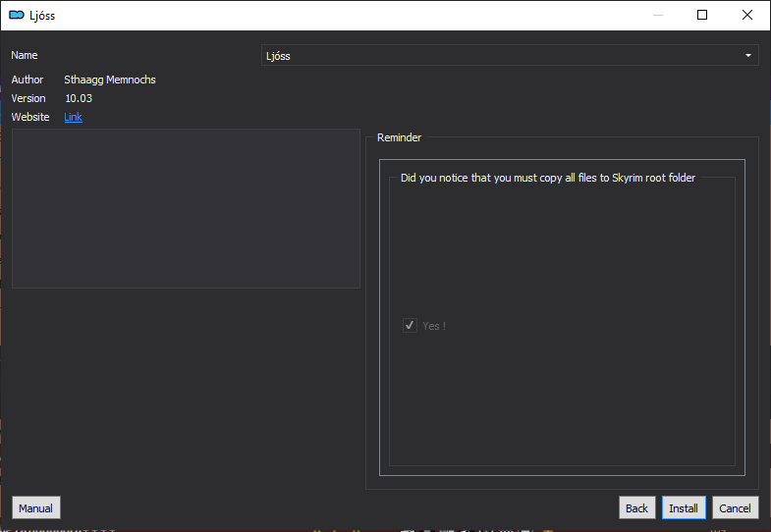Expand the Name dropdown arrow
Screen dimensions: 771x532
point(747,56)
